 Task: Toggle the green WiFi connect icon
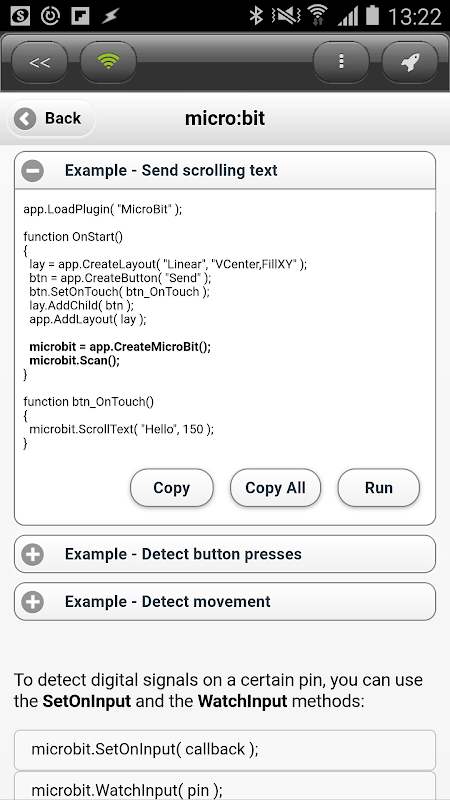[108, 62]
